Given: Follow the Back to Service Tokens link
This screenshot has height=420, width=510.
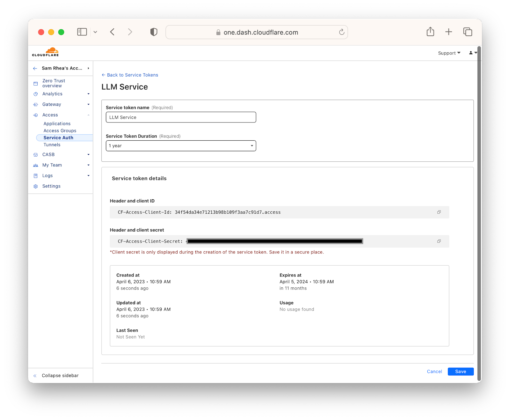Looking at the screenshot, I should click(130, 75).
